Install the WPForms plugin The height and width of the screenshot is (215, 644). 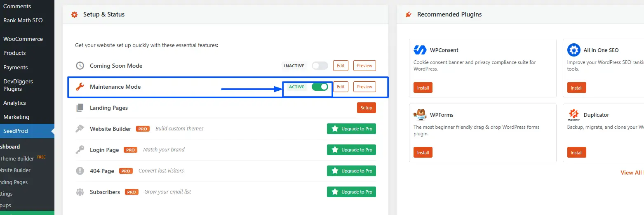coord(423,152)
